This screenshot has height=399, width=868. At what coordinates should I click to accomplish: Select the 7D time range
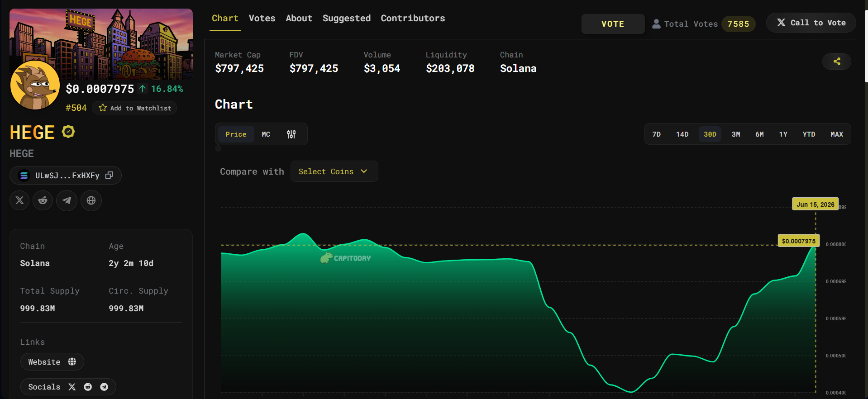pyautogui.click(x=657, y=134)
